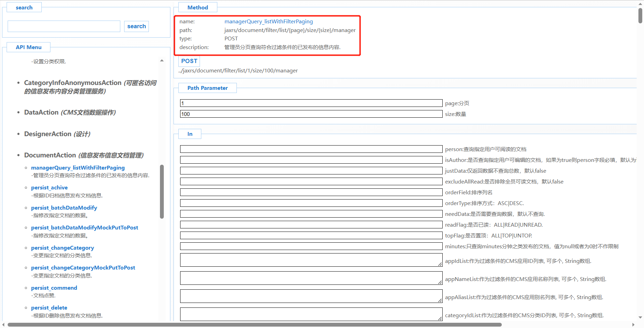Click the page scroll-down arrow
Viewport: 644px width, 328px height.
coord(640,318)
